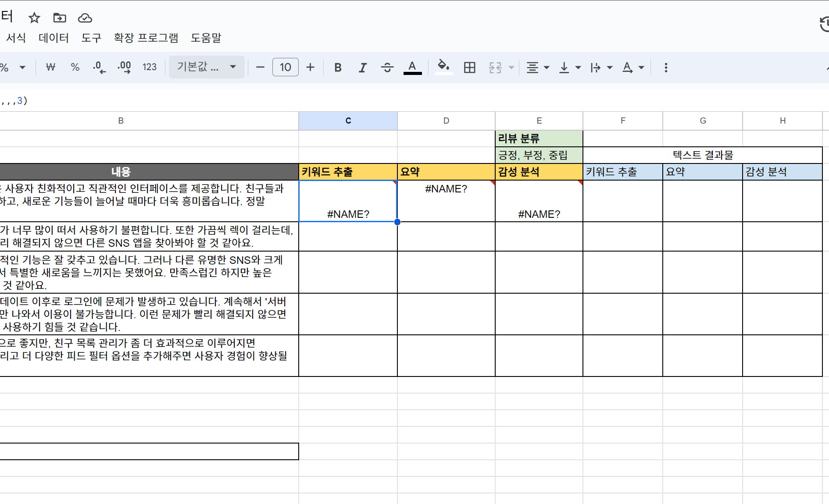
Task: Select the 내용 header cell
Action: click(149, 172)
